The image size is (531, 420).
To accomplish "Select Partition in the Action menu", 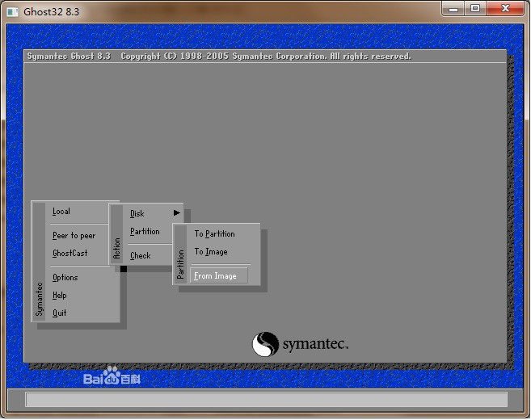I will pyautogui.click(x=145, y=232).
